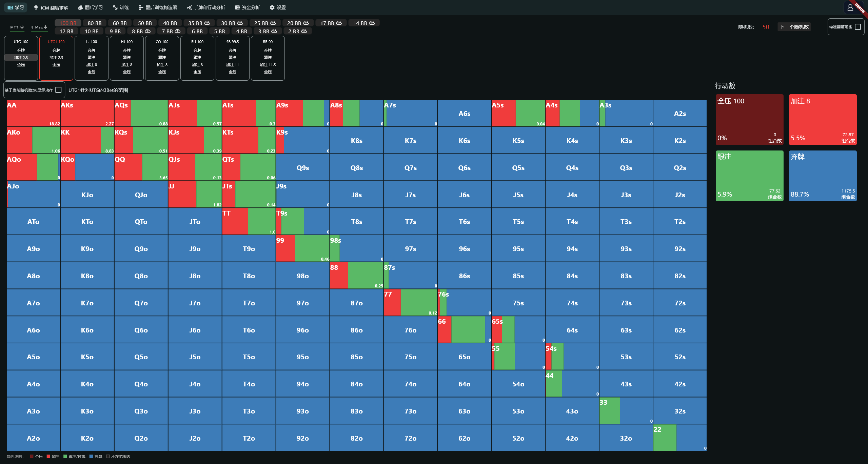Click the branch icon beside 翻后训练构造器
Viewport: 868px width, 464px height.
point(141,7)
